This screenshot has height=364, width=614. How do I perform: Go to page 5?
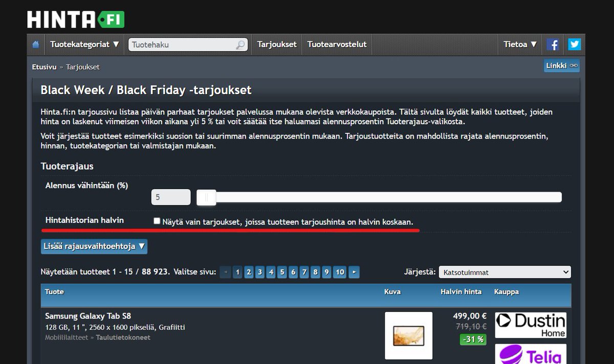coord(282,272)
